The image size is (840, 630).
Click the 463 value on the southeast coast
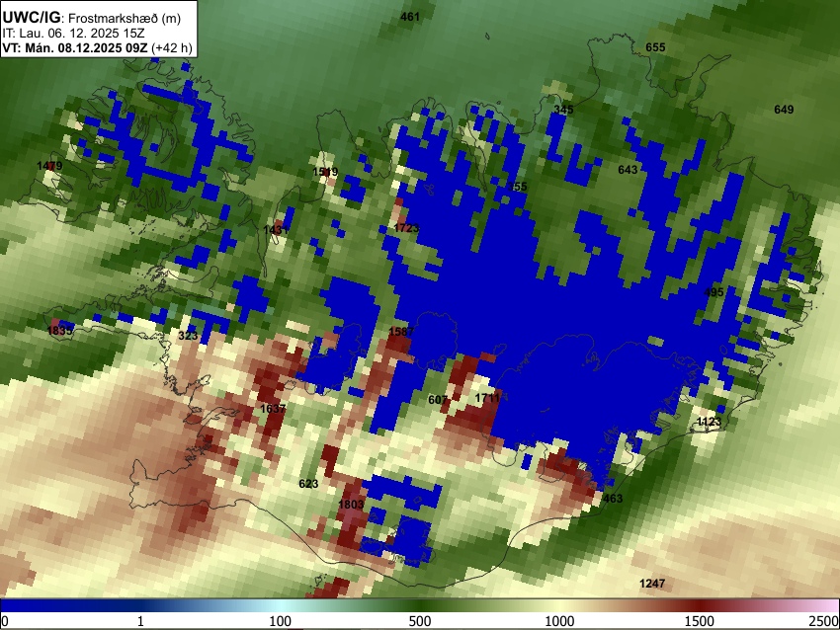point(613,499)
